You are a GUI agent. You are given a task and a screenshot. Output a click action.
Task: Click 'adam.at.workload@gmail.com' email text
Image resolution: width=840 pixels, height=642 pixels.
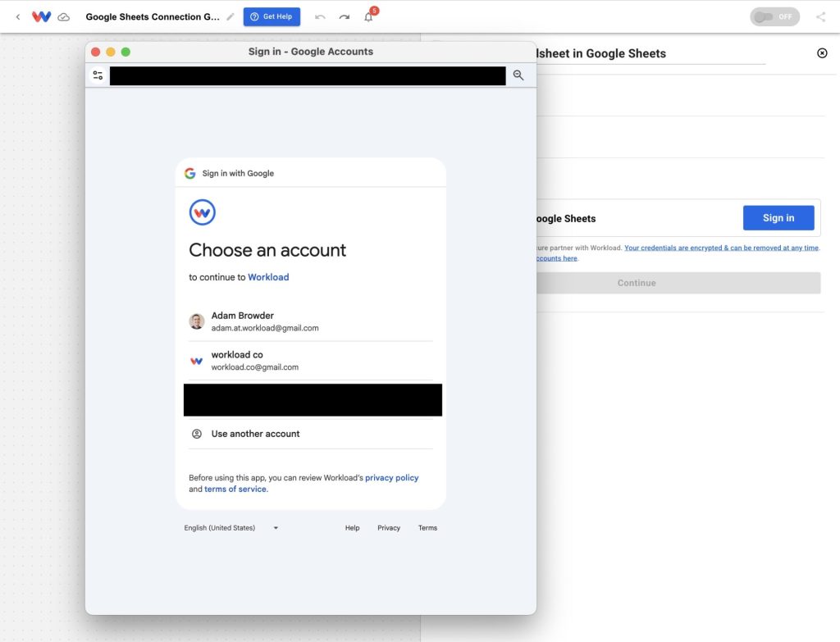[265, 328]
